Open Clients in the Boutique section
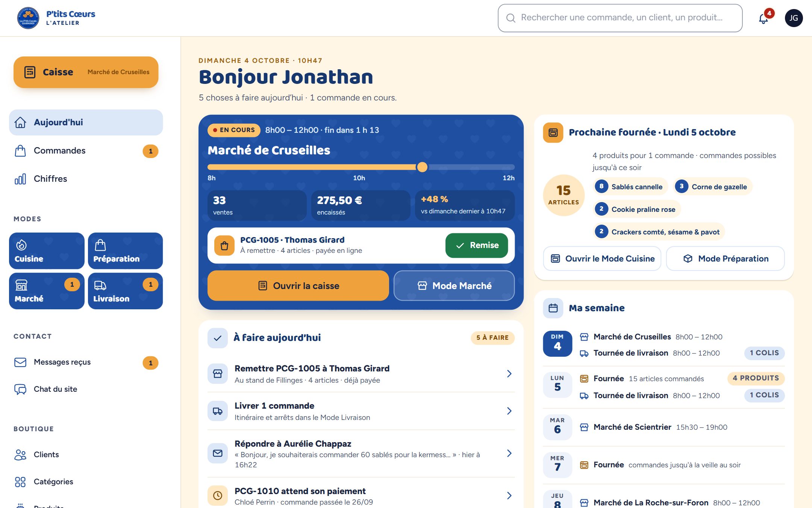Screen dimensions: 812x508 86,455
